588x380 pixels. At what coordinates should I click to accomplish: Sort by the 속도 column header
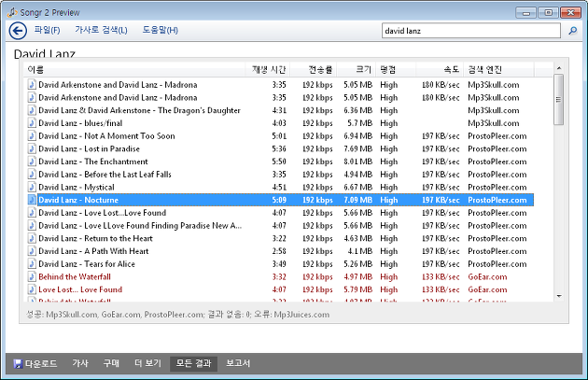coord(440,69)
